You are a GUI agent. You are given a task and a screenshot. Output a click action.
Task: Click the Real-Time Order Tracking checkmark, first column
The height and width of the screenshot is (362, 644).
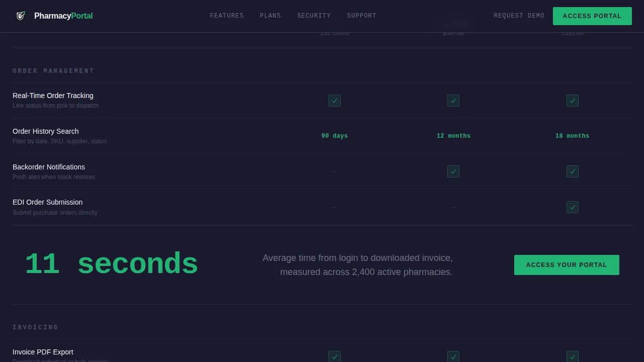[335, 101]
